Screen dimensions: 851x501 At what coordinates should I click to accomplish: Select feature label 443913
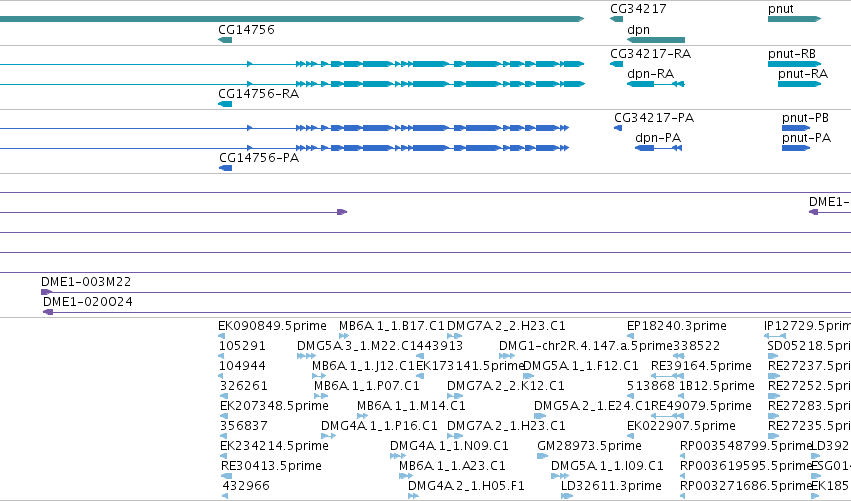[x=440, y=346]
